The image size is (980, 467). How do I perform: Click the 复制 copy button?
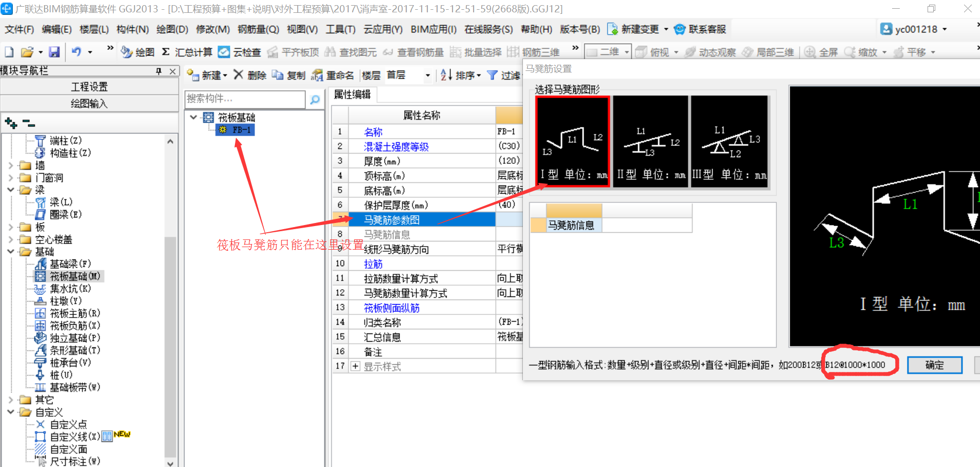289,75
